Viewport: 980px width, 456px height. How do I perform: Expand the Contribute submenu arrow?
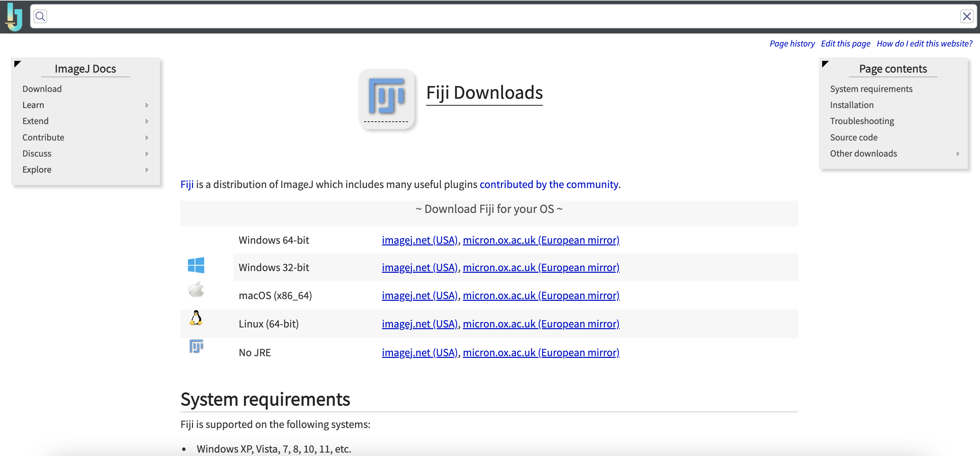(x=147, y=137)
